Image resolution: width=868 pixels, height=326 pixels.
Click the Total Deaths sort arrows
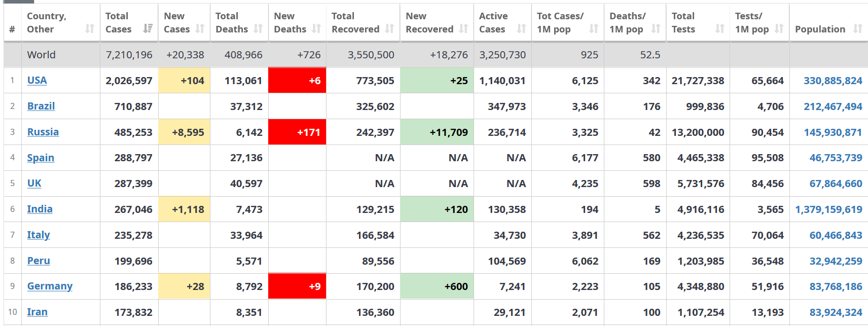click(259, 29)
